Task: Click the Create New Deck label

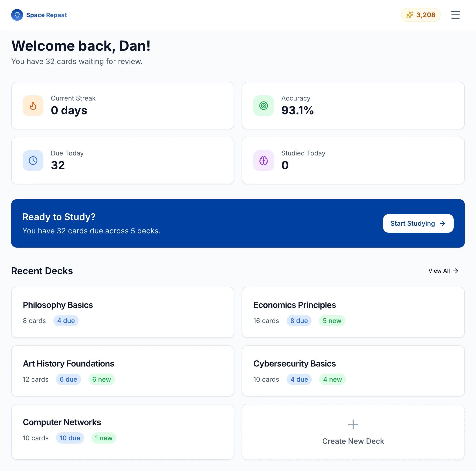Action: [353, 441]
